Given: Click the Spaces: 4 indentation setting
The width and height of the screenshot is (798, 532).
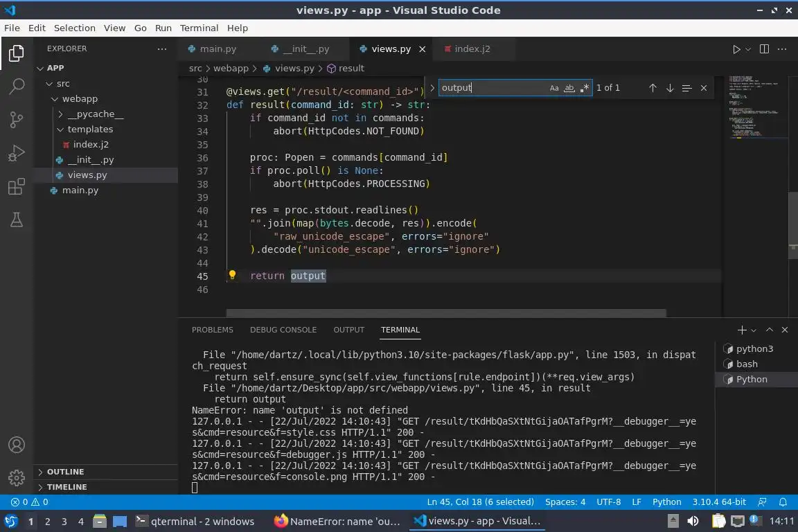Looking at the screenshot, I should tap(565, 502).
